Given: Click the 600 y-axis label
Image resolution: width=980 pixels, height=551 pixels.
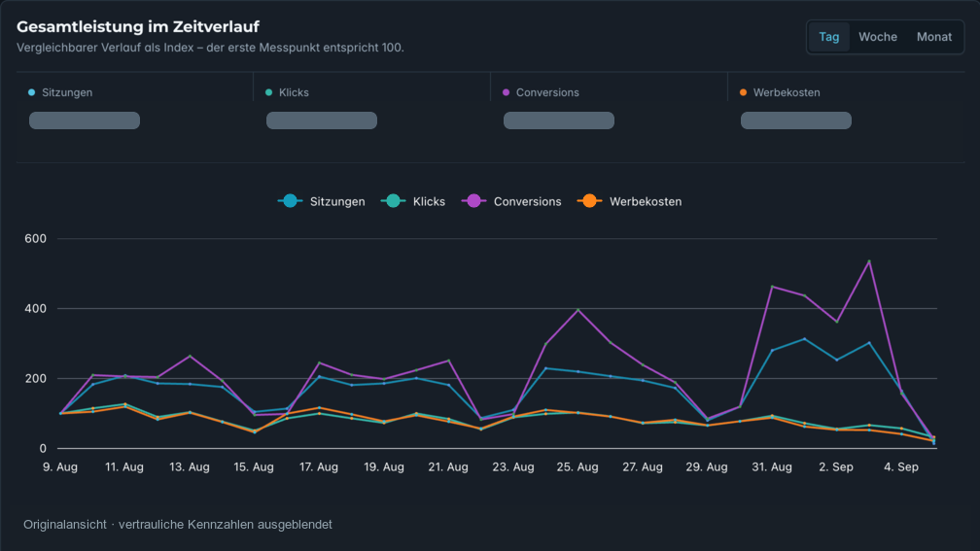Looking at the screenshot, I should click(35, 239).
